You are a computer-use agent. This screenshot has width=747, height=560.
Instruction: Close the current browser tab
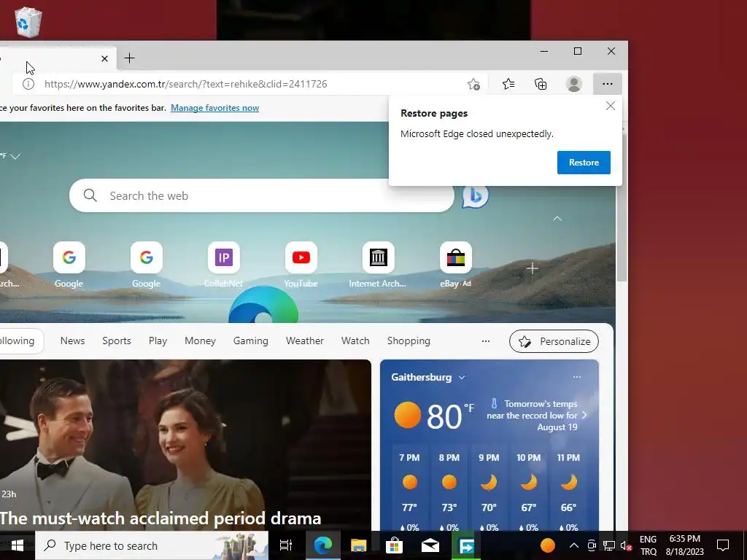105,58
